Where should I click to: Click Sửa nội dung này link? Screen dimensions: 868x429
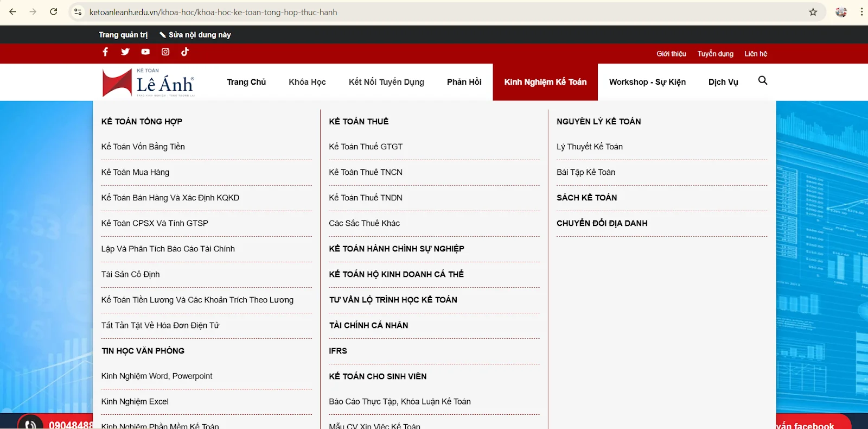pos(195,35)
